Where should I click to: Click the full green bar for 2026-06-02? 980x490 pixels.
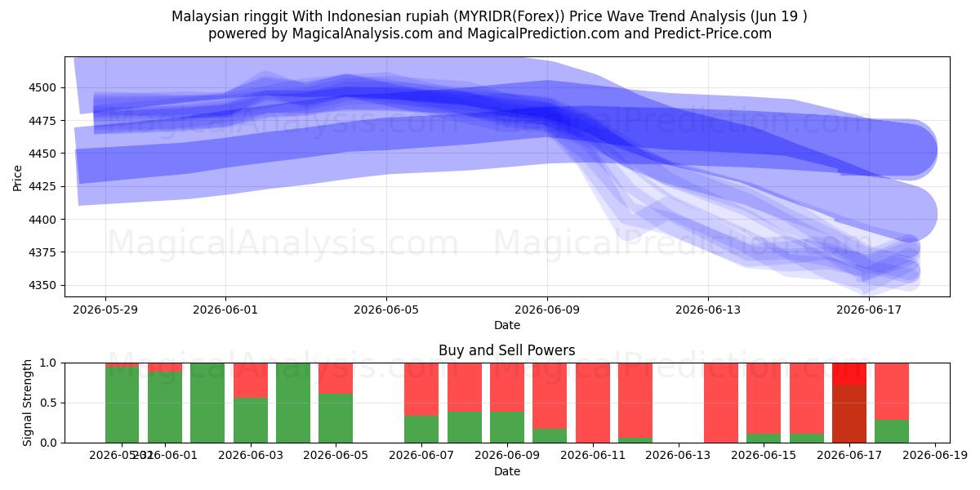click(207, 403)
